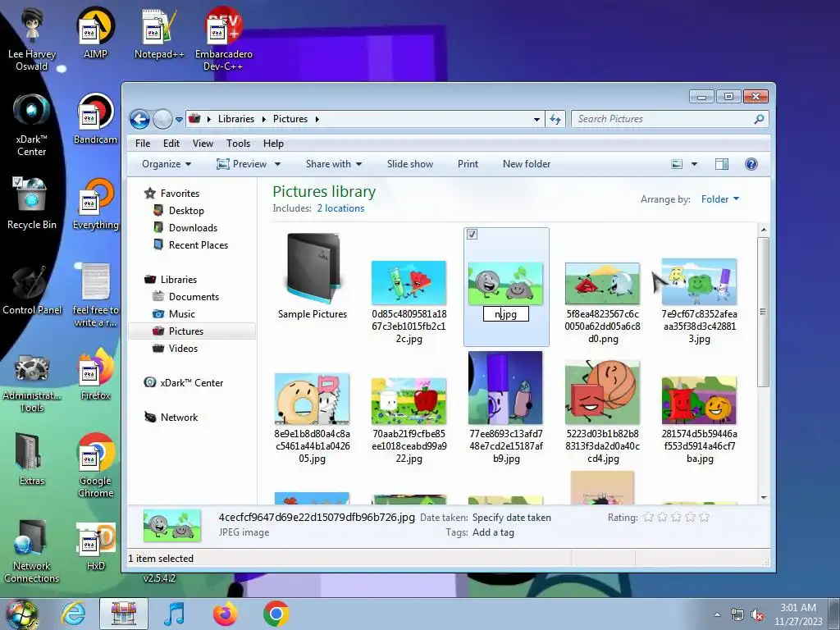Screen dimensions: 840x630
Task: Open Internet Explorer in taskbar
Action: (x=73, y=614)
